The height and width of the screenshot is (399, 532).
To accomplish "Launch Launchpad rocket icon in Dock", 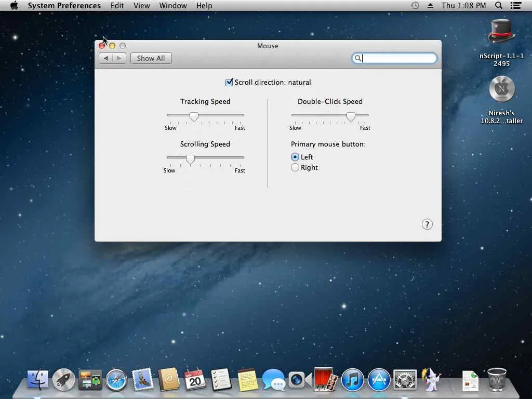I will click(64, 379).
